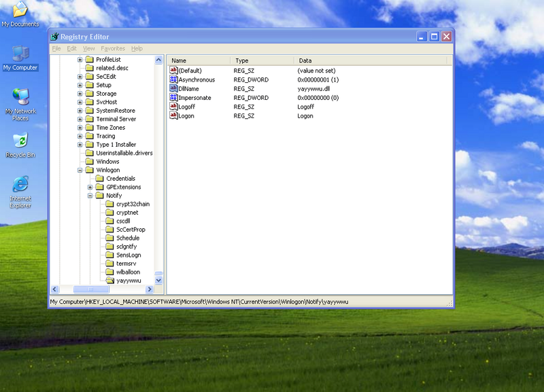Viewport: 544px width, 392px height.
Task: Click the tree's horizontal scrollbar right arrow
Action: (x=150, y=289)
